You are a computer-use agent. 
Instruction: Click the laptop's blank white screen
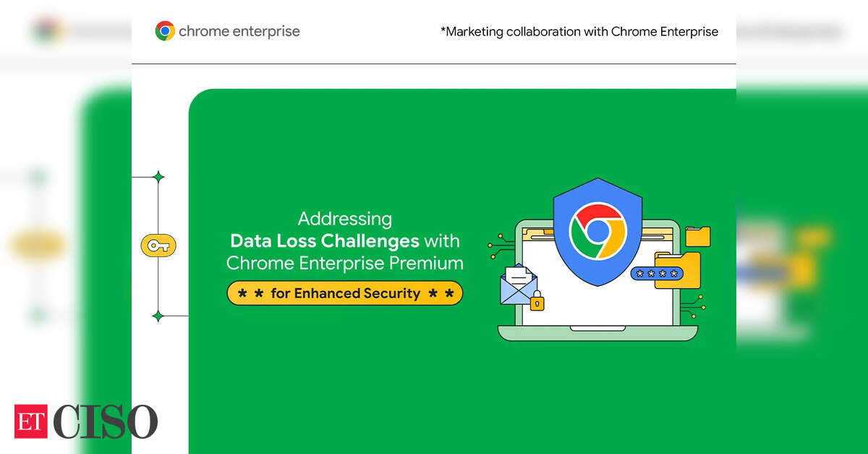pyautogui.click(x=593, y=297)
